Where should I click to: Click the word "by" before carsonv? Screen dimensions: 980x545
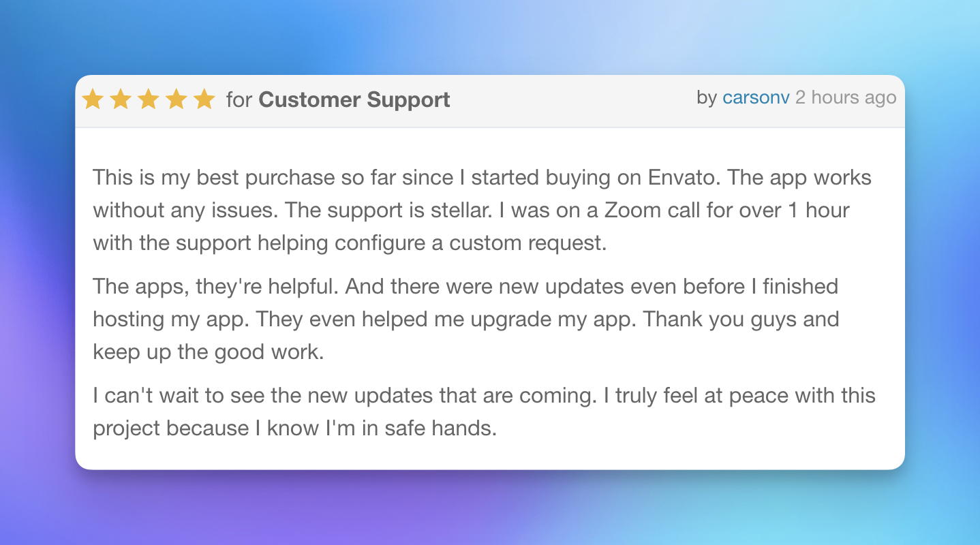[707, 98]
